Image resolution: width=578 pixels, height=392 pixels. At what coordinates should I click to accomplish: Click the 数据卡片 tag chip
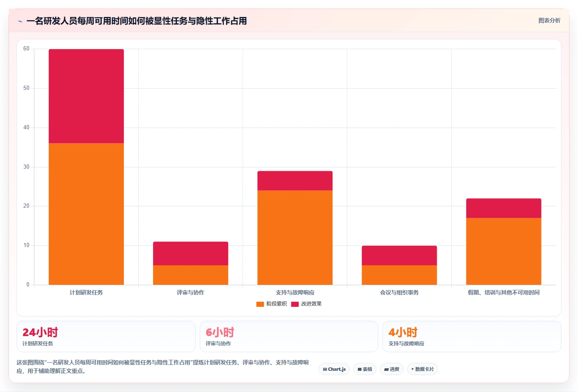422,369
